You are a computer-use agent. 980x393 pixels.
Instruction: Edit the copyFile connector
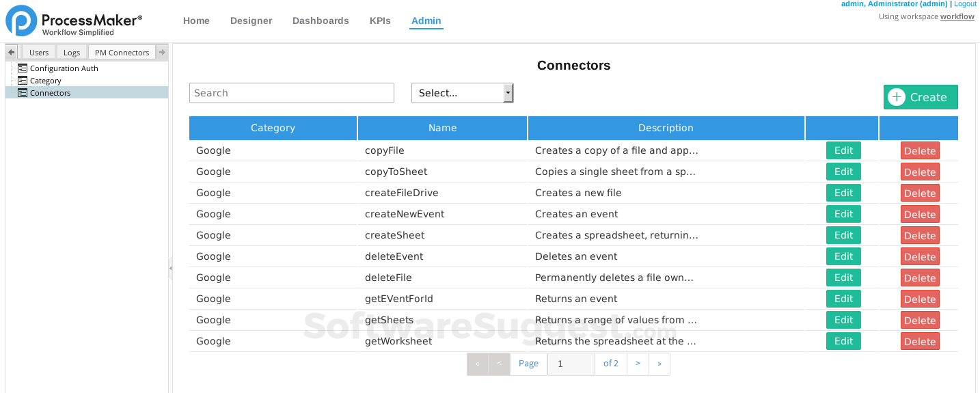843,151
